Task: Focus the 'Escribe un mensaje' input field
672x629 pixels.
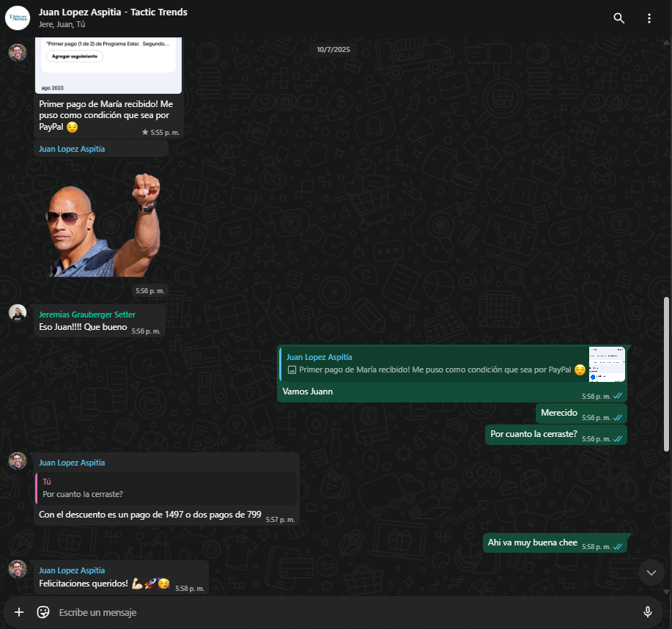Action: click(x=337, y=612)
